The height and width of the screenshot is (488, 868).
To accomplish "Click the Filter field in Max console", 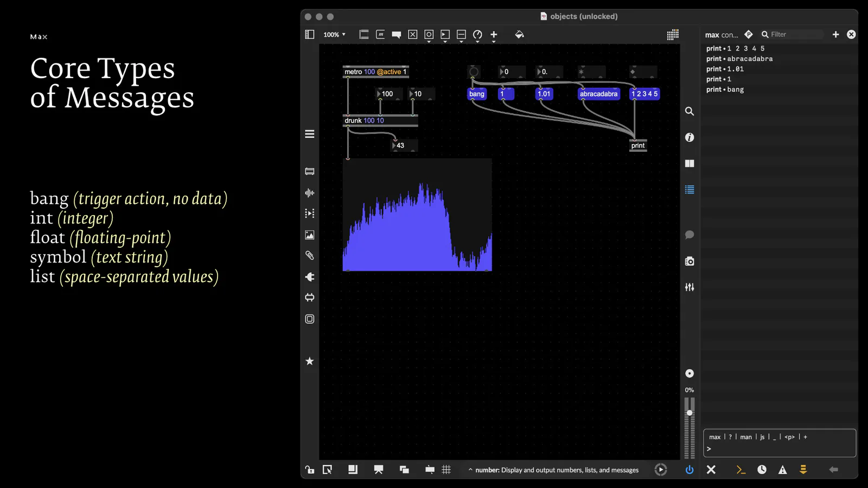I will (792, 34).
